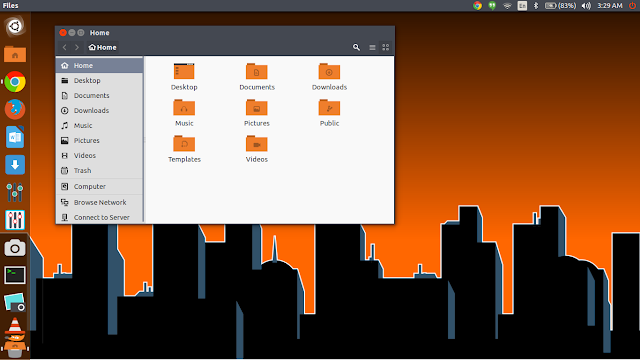Click Browse Network in the sidebar
This screenshot has width=640, height=360.
(100, 202)
